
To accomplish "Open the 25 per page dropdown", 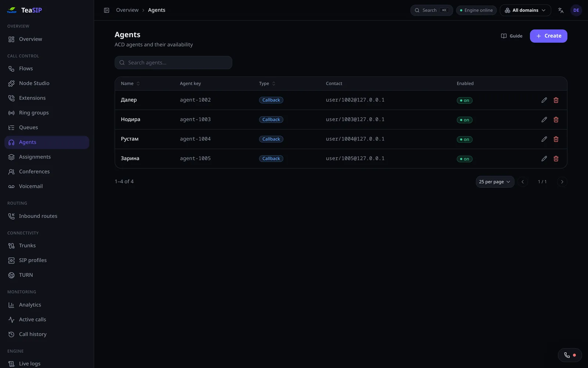I will coord(495,182).
